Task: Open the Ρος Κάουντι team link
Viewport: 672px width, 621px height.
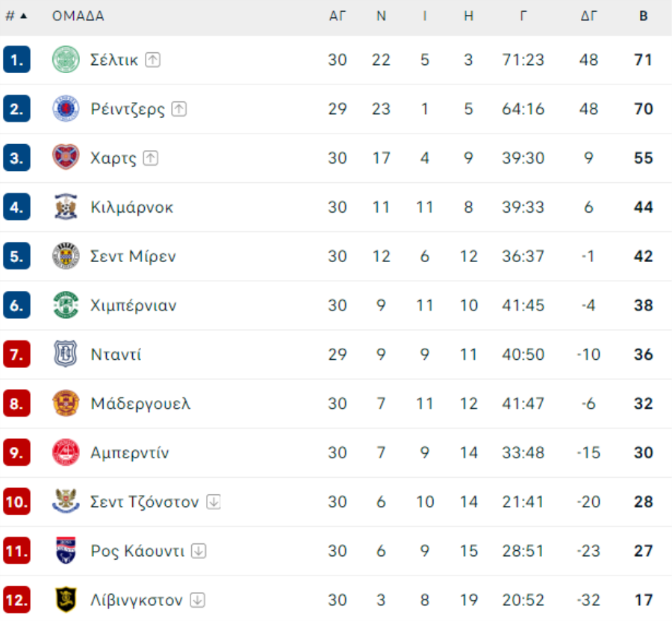Action: 137,551
